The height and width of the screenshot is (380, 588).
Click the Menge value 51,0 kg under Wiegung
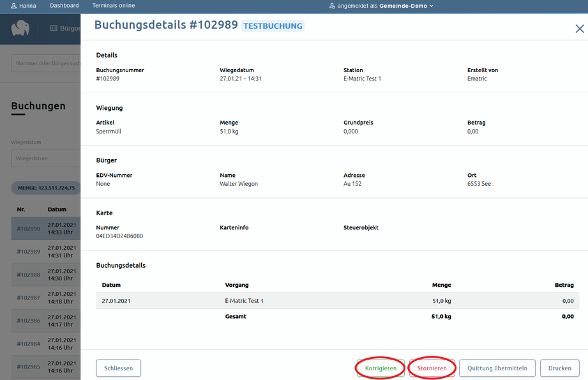click(x=229, y=132)
